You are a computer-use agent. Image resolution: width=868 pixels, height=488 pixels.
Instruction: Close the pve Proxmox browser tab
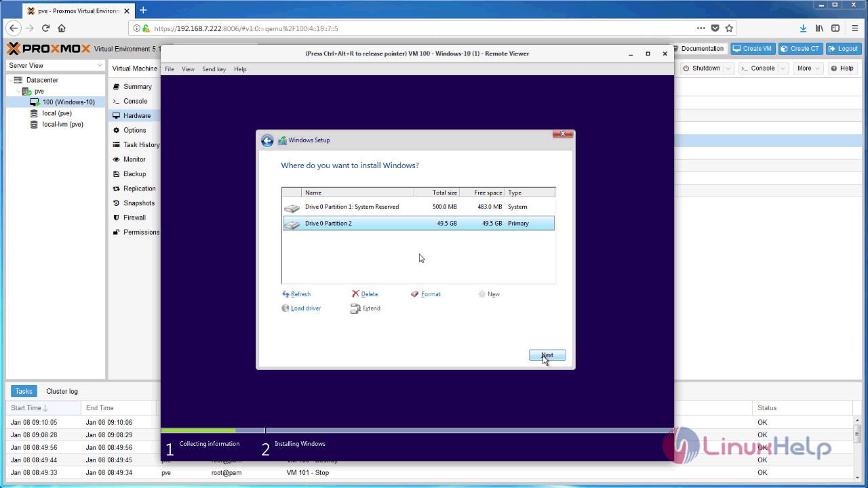[x=125, y=11]
